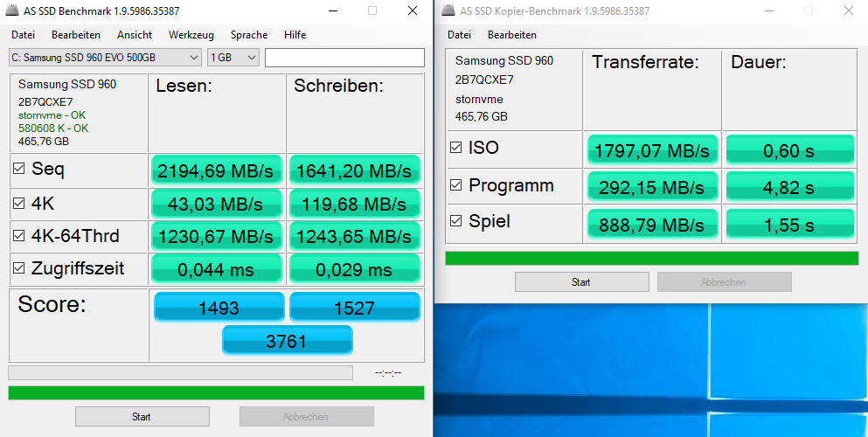Click the ISO duration 0,60 s
Viewport: 868px width, 437px height.
coord(789,149)
